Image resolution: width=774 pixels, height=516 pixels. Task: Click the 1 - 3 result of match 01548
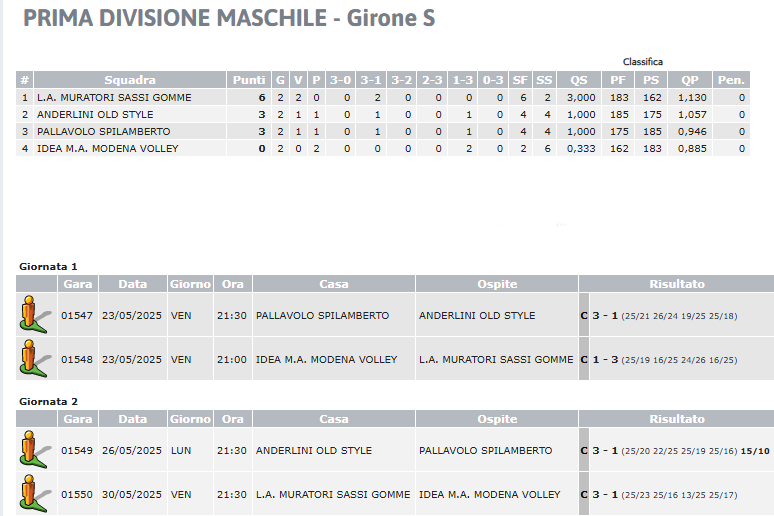click(x=605, y=359)
